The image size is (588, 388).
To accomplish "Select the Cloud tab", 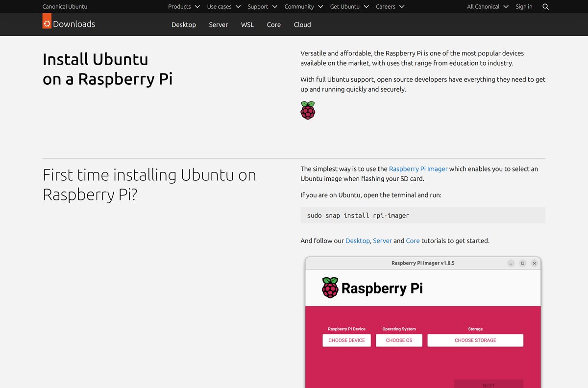I will point(302,24).
